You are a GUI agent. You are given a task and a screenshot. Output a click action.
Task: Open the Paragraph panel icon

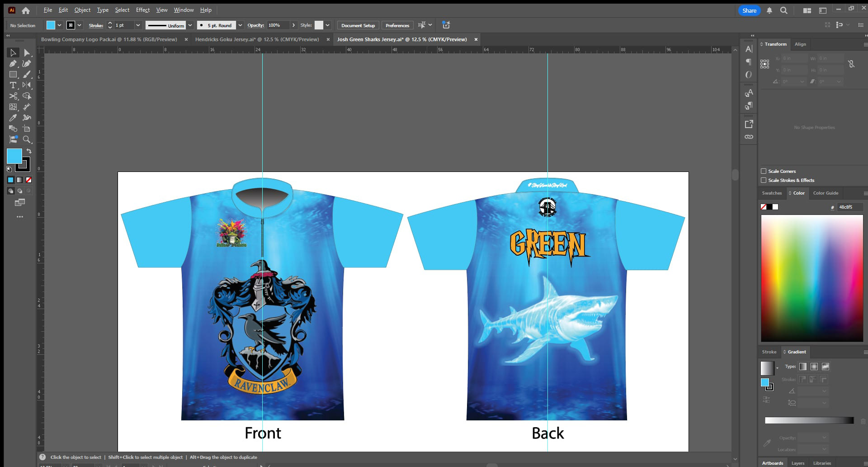click(749, 62)
